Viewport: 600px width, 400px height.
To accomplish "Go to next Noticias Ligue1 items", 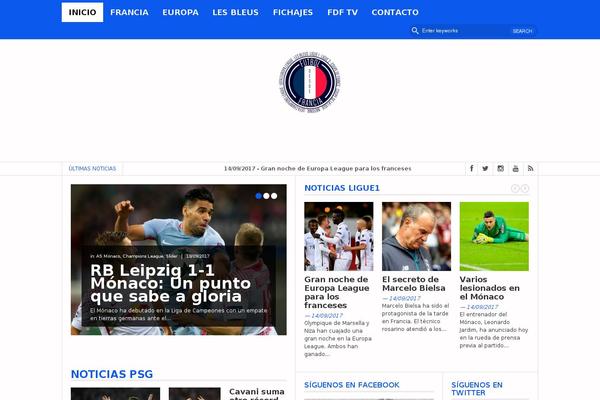I will pos(525,188).
